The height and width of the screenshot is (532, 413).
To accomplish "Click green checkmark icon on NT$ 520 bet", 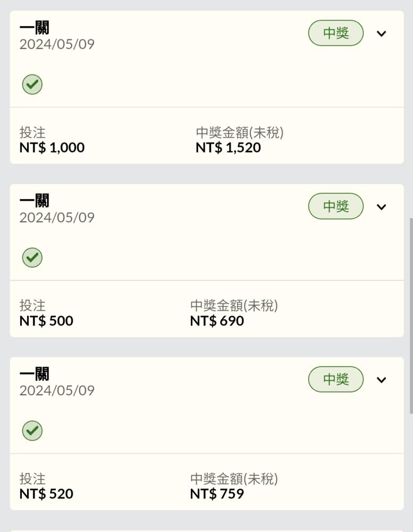I will [32, 430].
